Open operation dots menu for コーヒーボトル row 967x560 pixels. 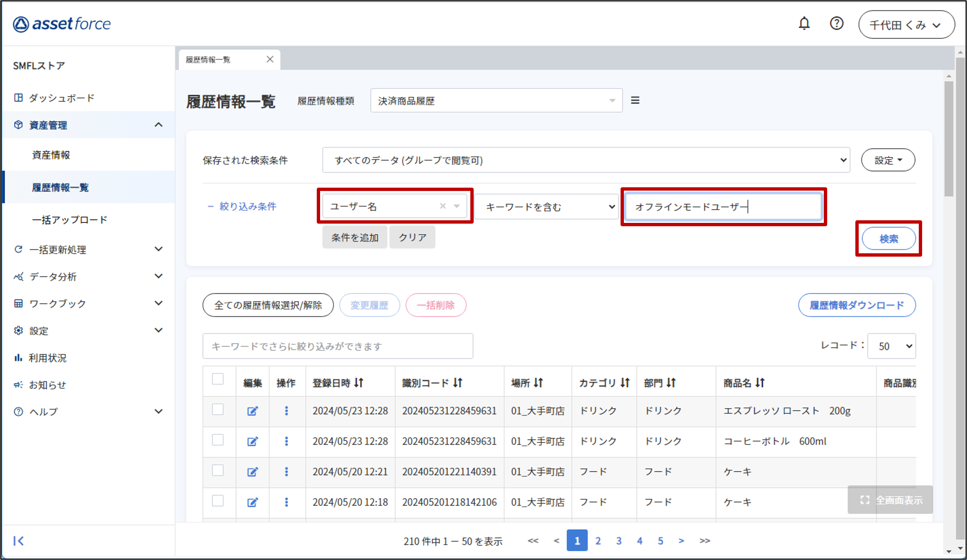pyautogui.click(x=286, y=441)
